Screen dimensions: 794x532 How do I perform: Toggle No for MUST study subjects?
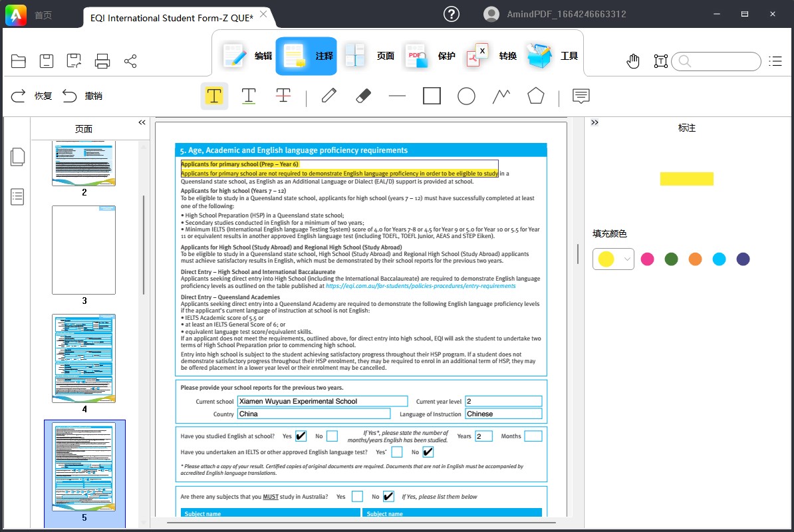click(388, 496)
